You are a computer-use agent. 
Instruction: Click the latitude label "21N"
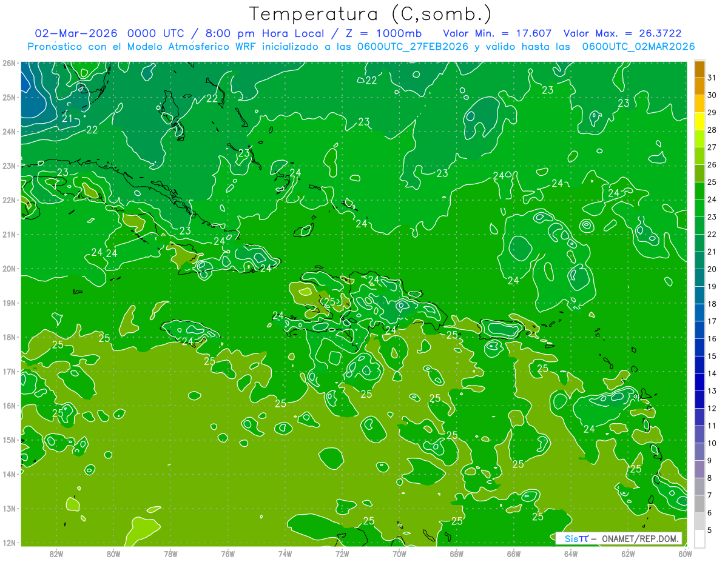(8, 234)
